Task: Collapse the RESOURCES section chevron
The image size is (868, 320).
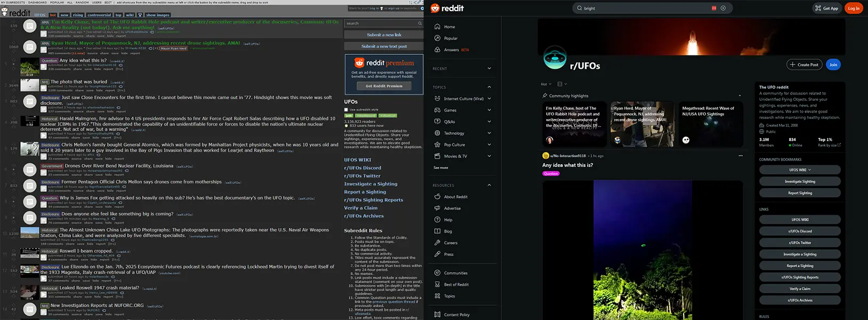Action: pyautogui.click(x=489, y=185)
